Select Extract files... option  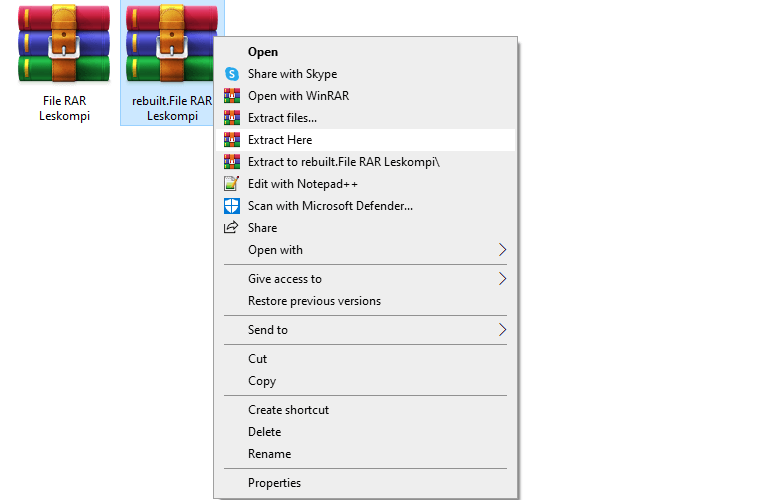tap(366, 118)
